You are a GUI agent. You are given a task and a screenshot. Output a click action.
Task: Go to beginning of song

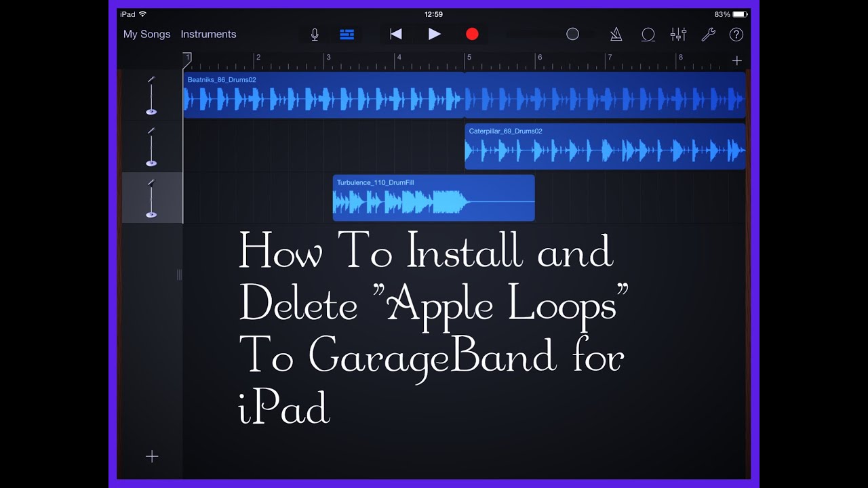tap(396, 34)
